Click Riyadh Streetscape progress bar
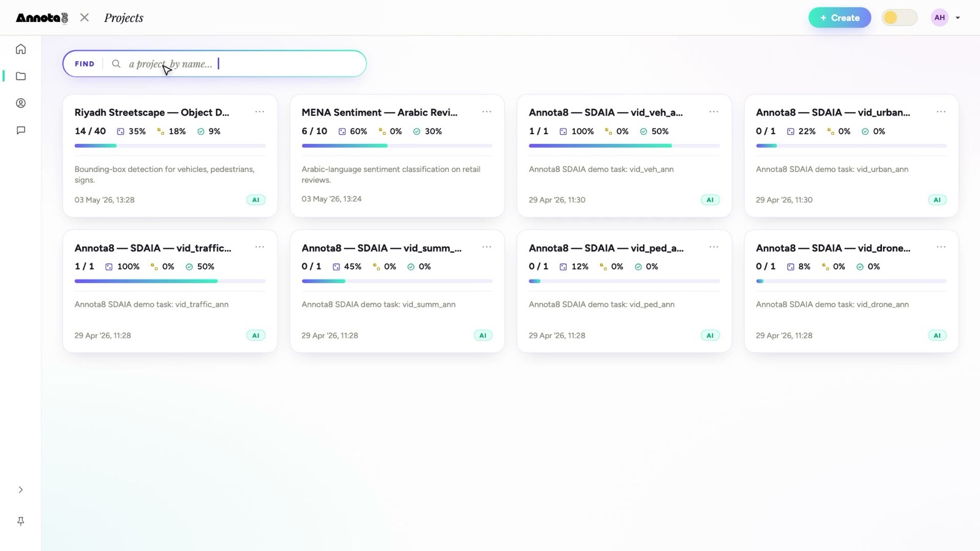Viewport: 980px width, 551px height. (x=170, y=146)
